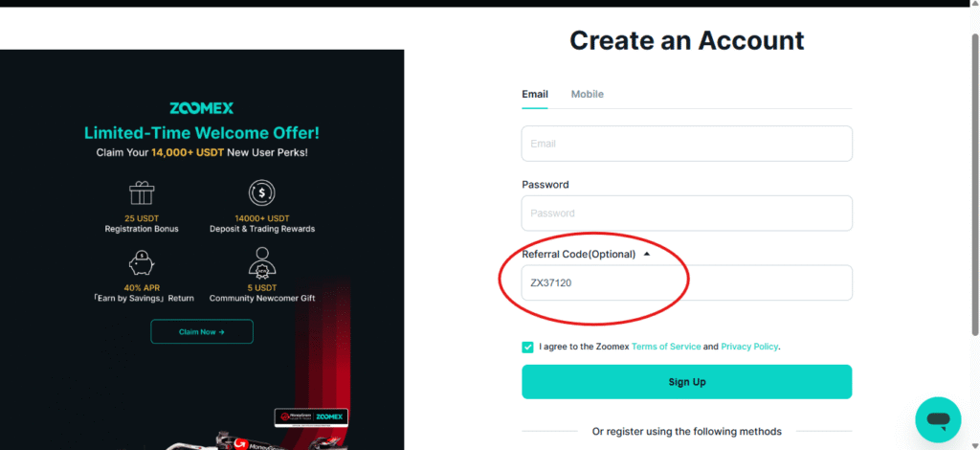Click the MoneyGram Zoomex sponsor badge
Image resolution: width=980 pixels, height=450 pixels.
[x=311, y=417]
